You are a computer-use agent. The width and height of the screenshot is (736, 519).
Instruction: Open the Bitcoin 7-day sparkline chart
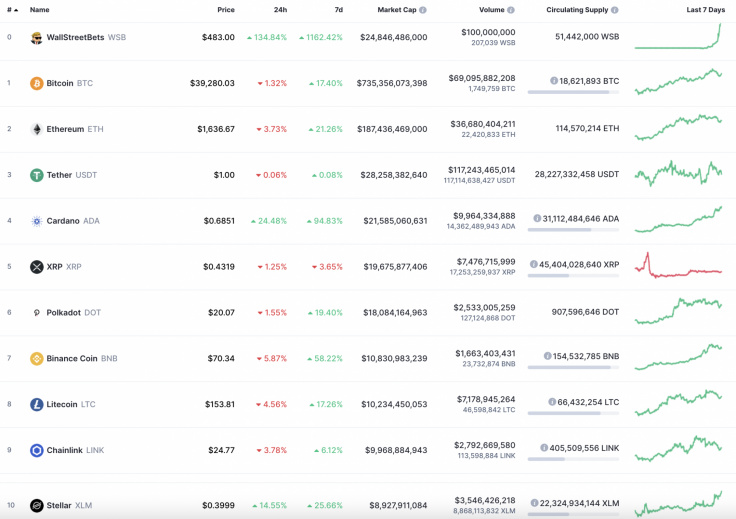click(678, 82)
